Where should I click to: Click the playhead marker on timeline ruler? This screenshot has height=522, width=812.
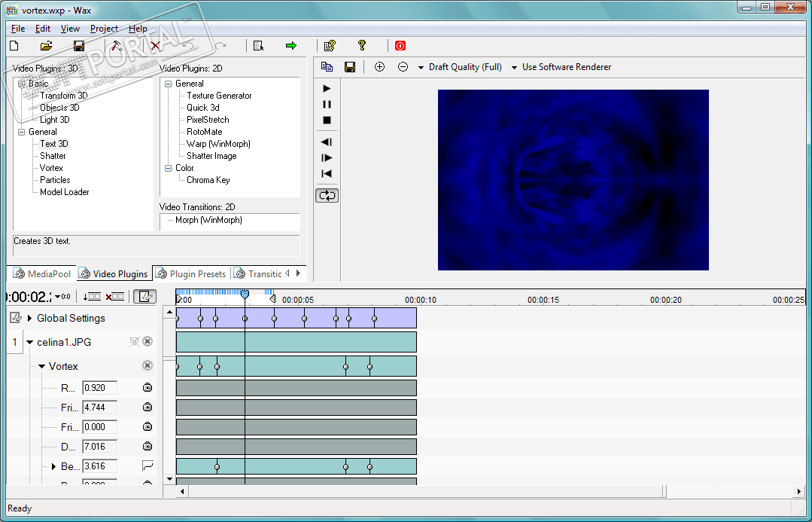pos(245,295)
